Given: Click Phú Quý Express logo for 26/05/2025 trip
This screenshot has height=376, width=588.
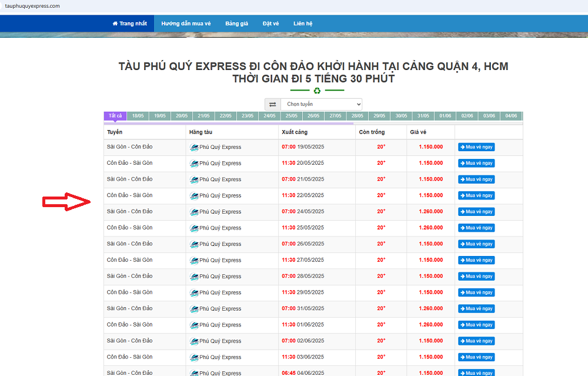Looking at the screenshot, I should [194, 244].
